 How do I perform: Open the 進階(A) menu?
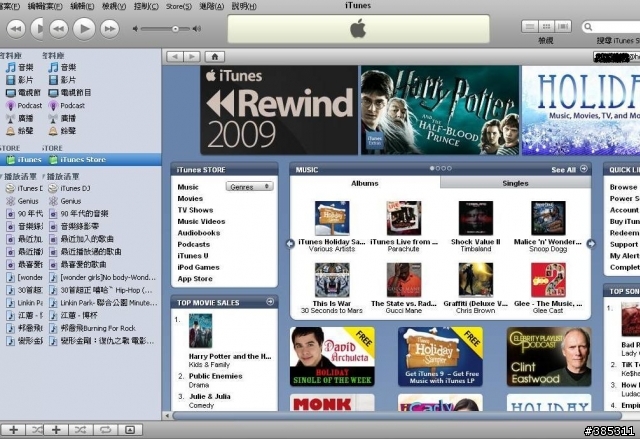212,6
